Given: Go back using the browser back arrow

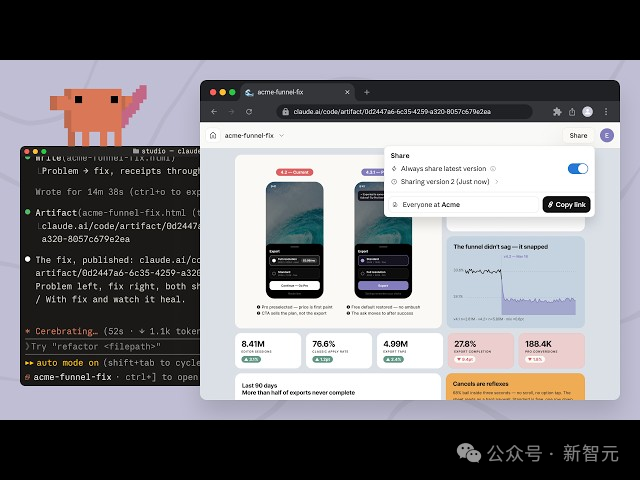Looking at the screenshot, I should pos(214,111).
